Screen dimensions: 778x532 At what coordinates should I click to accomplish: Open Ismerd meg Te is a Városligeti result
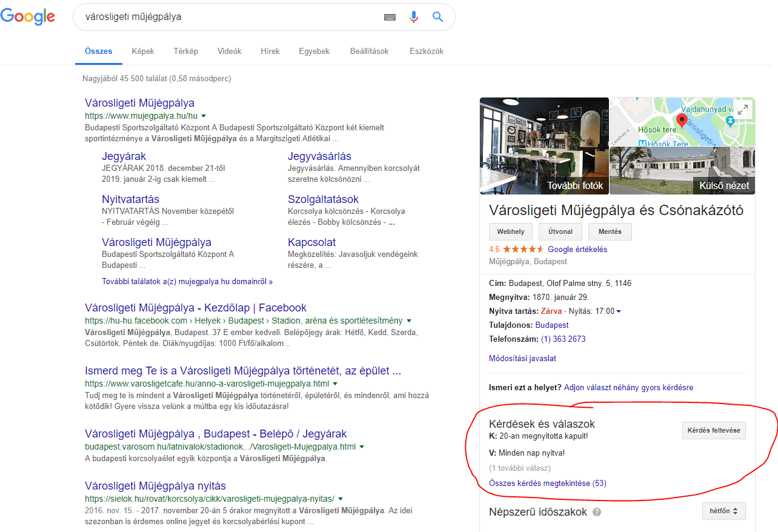pyautogui.click(x=243, y=371)
